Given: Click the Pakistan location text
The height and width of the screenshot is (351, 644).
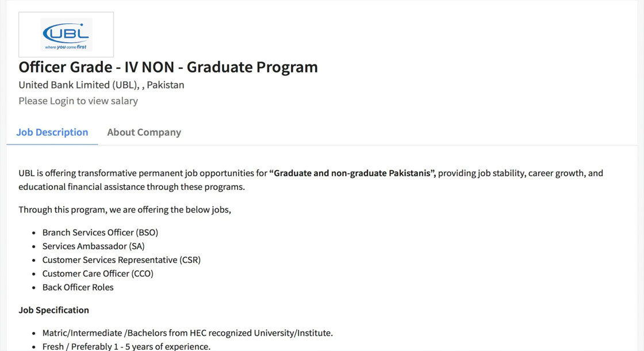Looking at the screenshot, I should point(166,85).
